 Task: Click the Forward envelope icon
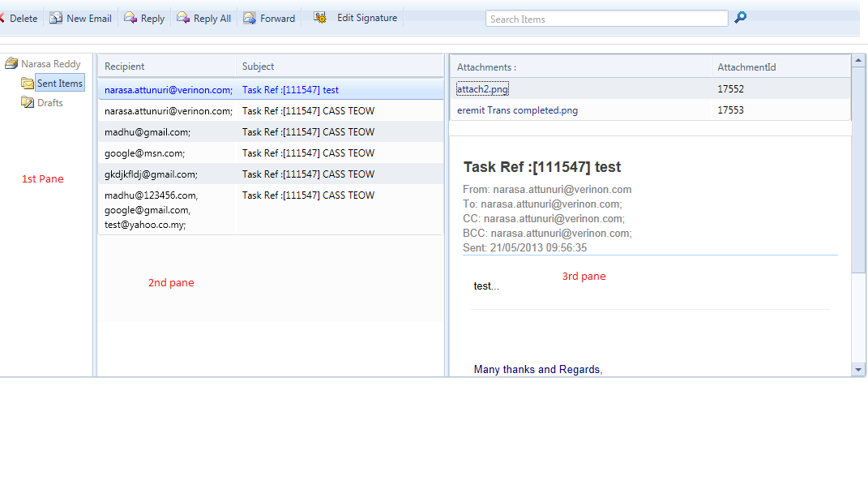point(250,19)
